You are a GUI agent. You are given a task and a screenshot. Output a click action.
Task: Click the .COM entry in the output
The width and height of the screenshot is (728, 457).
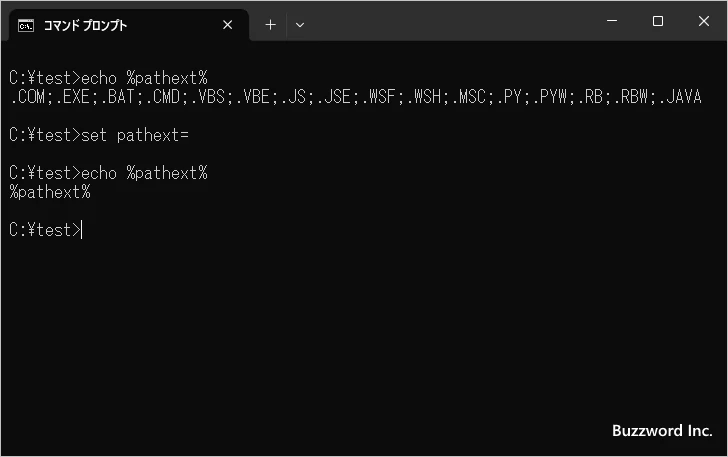27,97
